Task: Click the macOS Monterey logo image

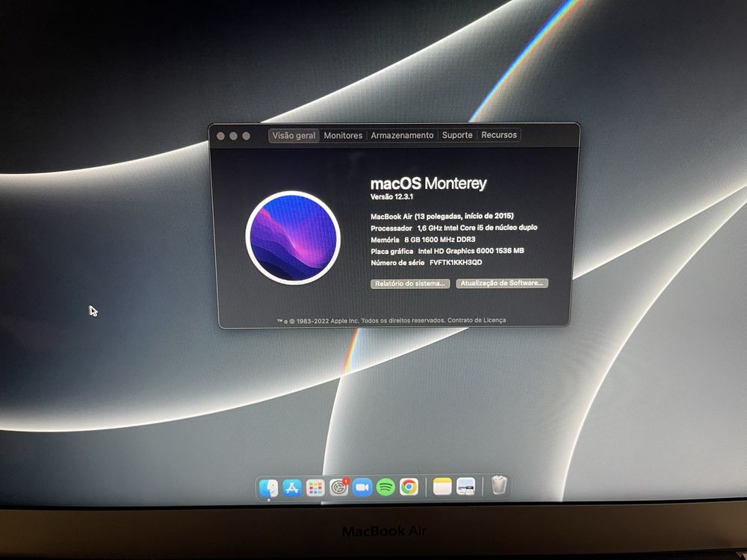Action: click(293, 237)
